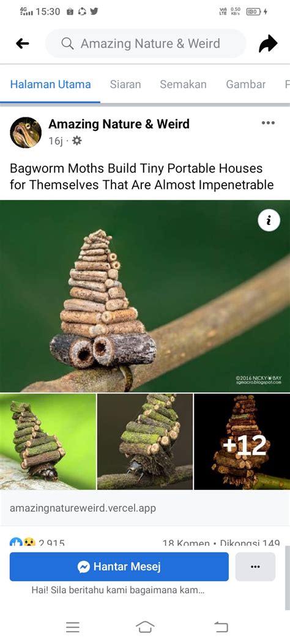Tap the more options button beside Hantar Mesej

tap(255, 567)
